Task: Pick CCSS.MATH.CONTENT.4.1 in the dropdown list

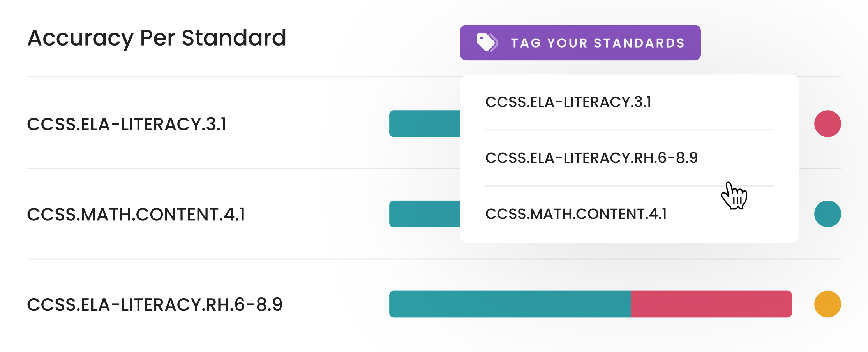Action: (576, 214)
